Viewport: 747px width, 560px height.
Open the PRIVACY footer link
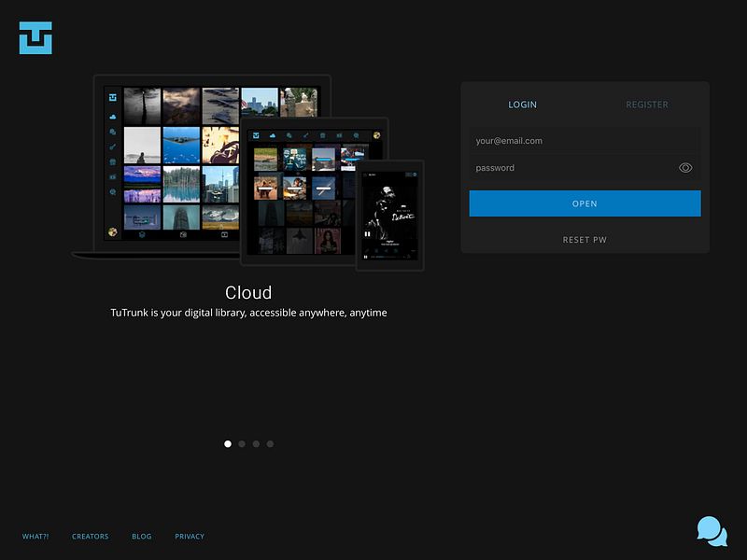click(x=190, y=536)
